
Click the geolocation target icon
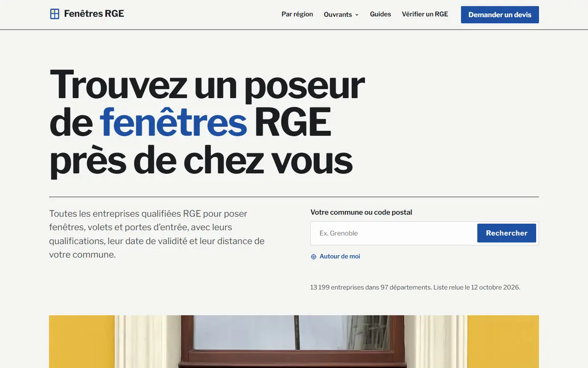[314, 257]
